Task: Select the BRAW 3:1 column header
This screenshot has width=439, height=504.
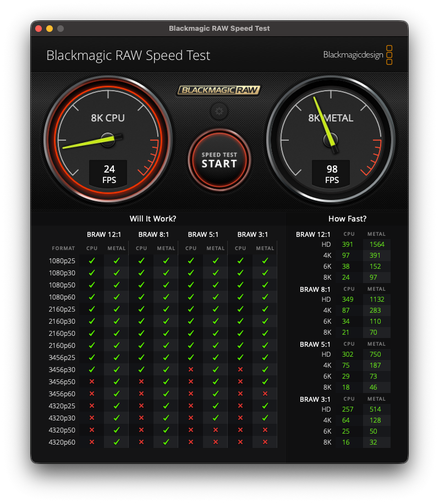Action: [x=253, y=235]
